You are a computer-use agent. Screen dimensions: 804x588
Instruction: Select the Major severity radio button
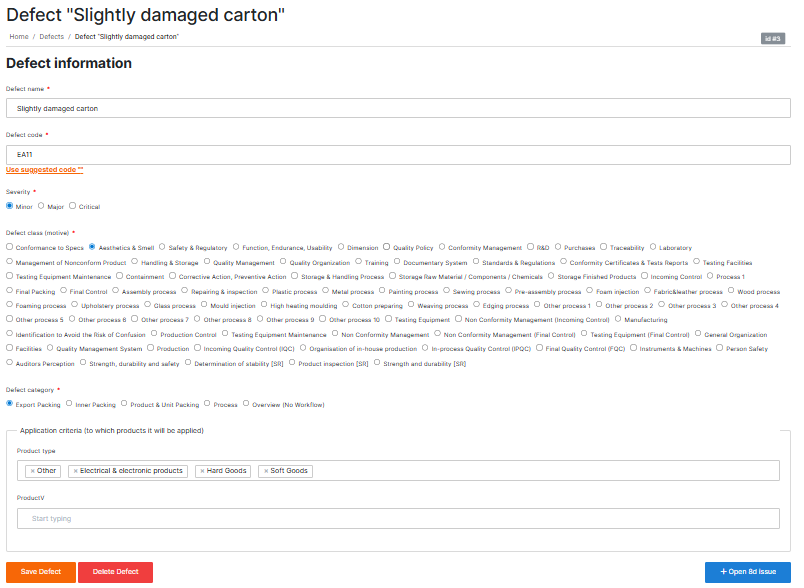pyautogui.click(x=41, y=207)
